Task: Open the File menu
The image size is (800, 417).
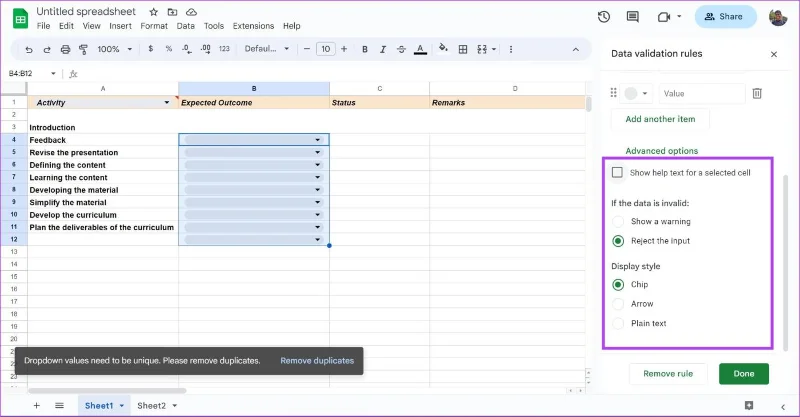Action: [x=43, y=26]
